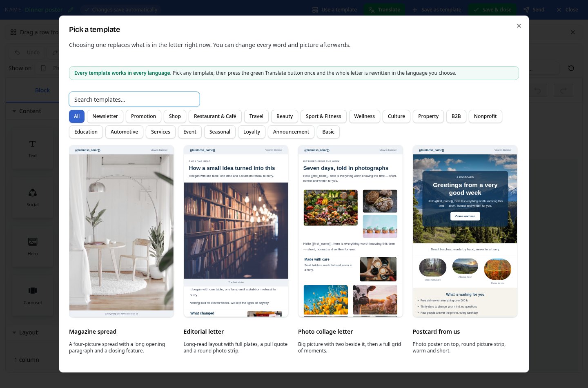The width and height of the screenshot is (588, 388).
Task: Select the Social block icon
Action: [33, 198]
